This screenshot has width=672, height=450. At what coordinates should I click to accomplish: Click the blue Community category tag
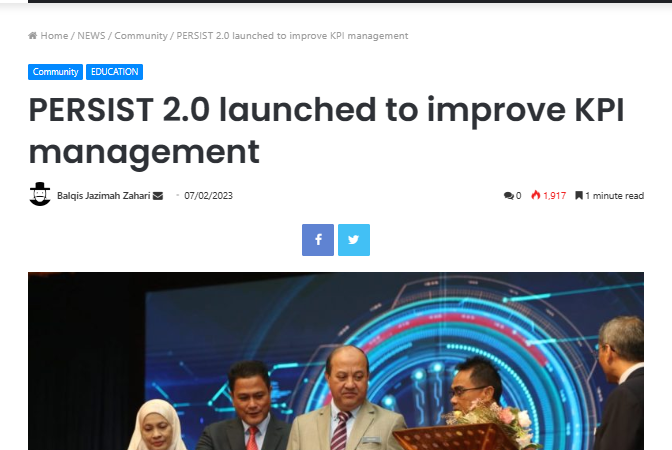pyautogui.click(x=55, y=72)
